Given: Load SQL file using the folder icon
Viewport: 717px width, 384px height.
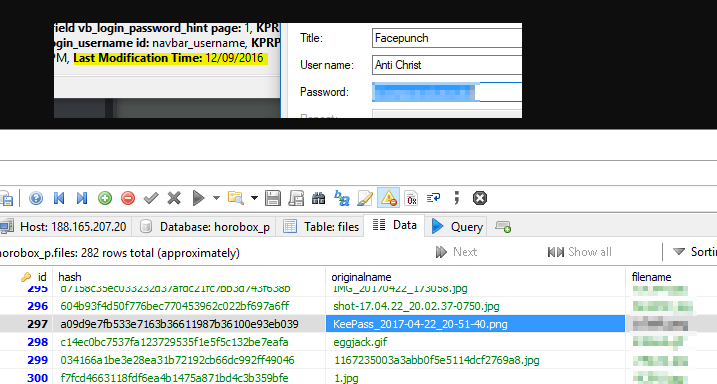Looking at the screenshot, I should point(236,198).
